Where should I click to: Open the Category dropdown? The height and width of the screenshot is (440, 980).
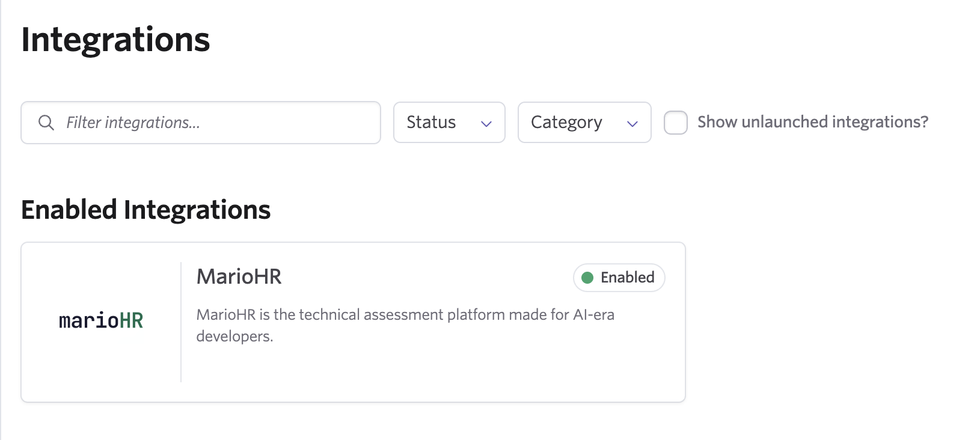point(584,123)
